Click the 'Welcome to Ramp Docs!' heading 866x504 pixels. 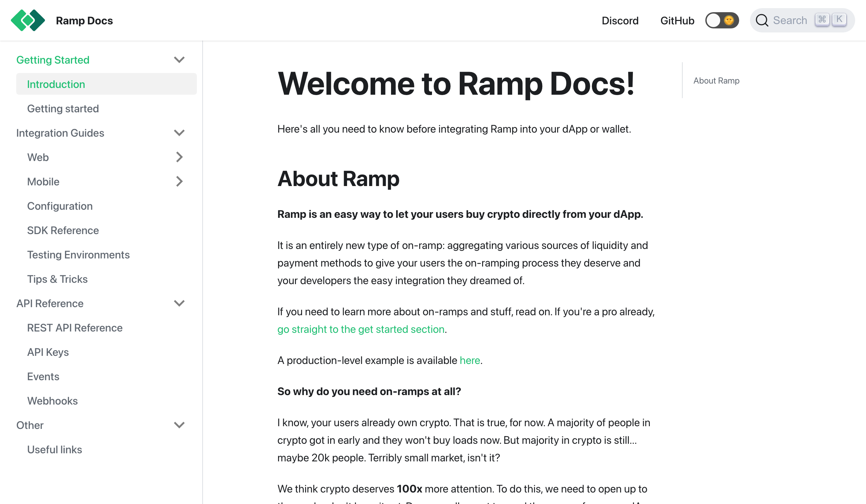(x=456, y=84)
